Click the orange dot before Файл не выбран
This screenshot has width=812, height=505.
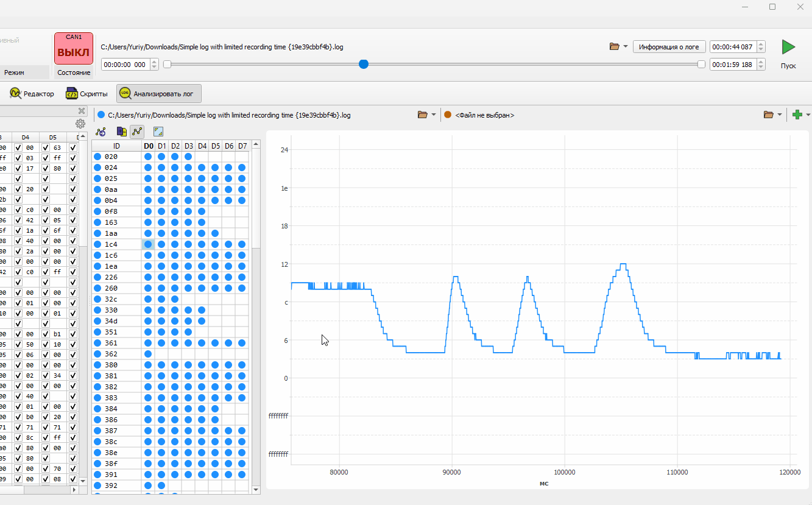click(448, 115)
